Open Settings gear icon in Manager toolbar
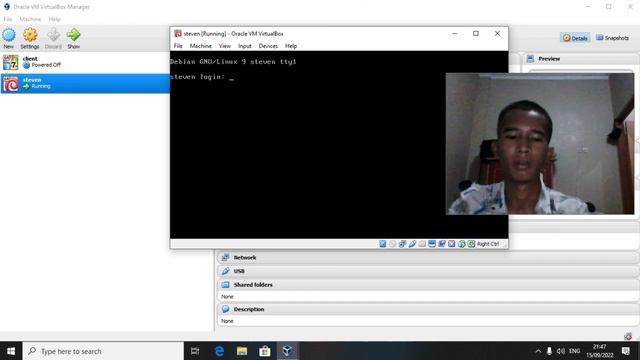Image resolution: width=640 pixels, height=360 pixels. [x=30, y=35]
